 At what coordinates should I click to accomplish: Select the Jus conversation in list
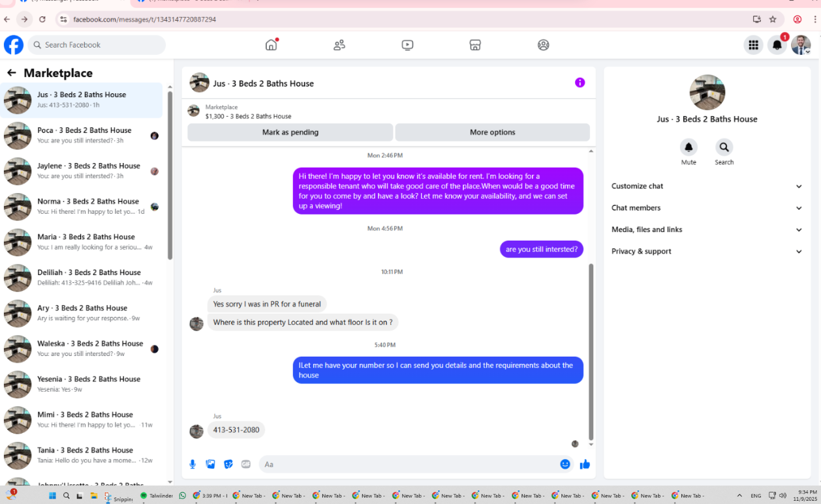coord(82,100)
